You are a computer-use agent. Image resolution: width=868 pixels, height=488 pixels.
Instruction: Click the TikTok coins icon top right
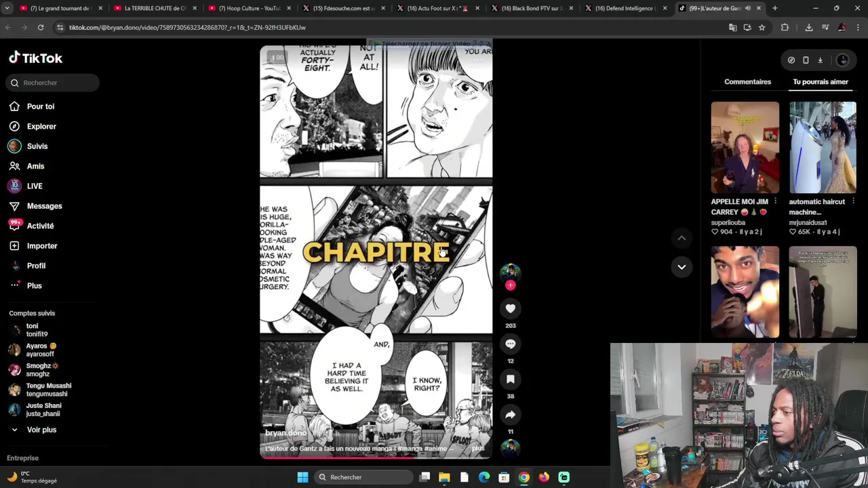point(791,60)
